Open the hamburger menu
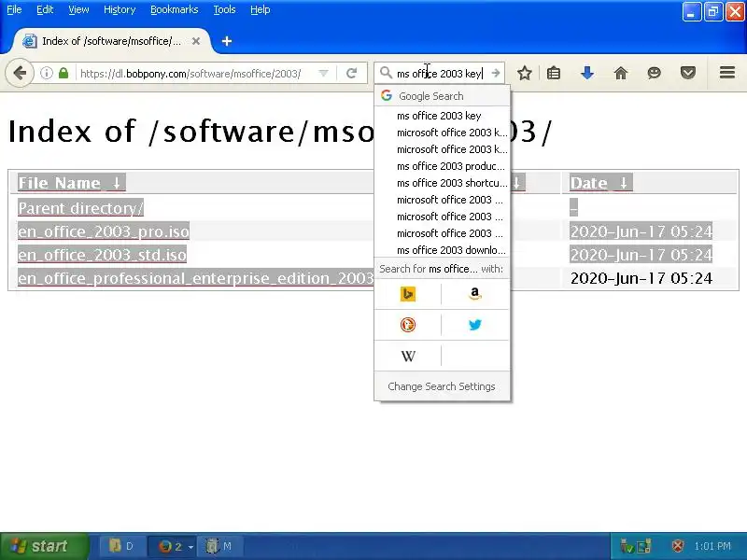 [x=727, y=73]
